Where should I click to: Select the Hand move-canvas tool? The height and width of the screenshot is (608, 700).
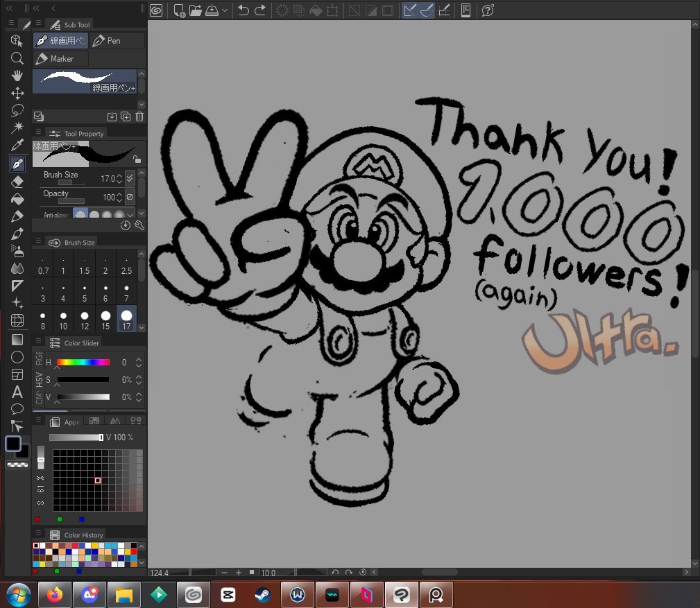pos(17,76)
